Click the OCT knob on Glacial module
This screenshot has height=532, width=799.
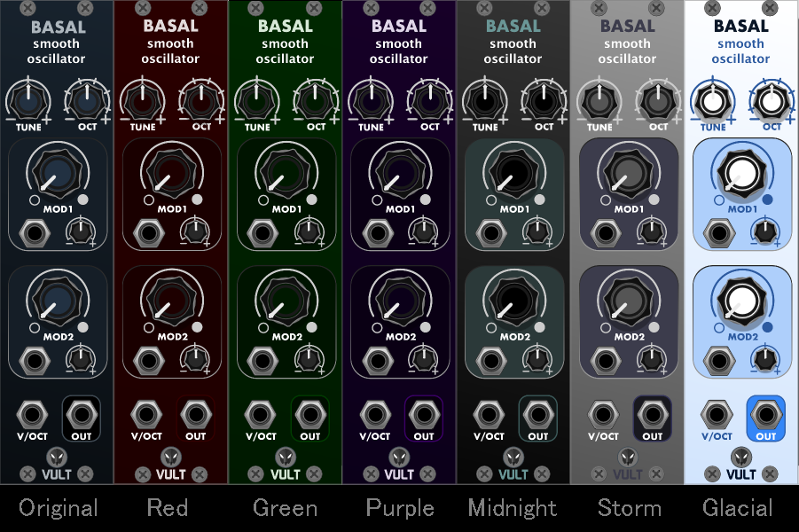[x=772, y=100]
